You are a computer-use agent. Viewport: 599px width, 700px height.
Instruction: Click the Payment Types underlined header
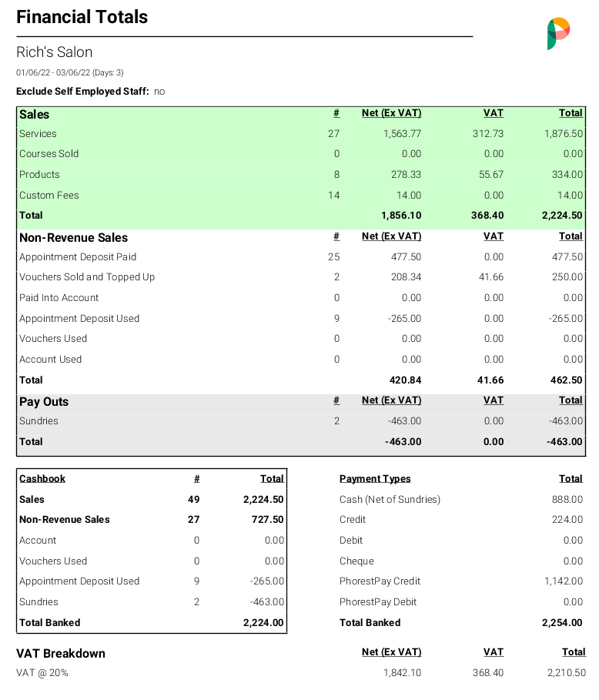click(x=375, y=478)
